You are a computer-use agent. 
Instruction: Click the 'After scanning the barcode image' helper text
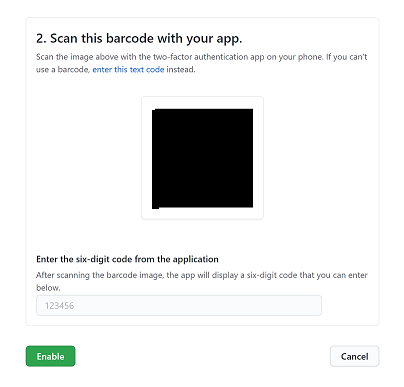pos(202,281)
